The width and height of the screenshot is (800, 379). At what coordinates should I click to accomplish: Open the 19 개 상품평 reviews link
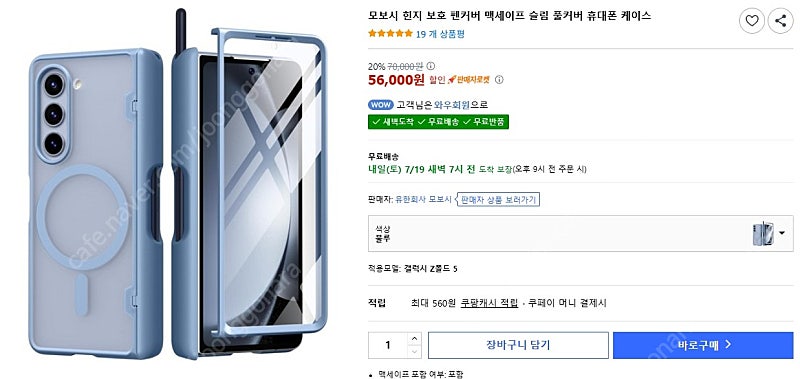coord(440,34)
